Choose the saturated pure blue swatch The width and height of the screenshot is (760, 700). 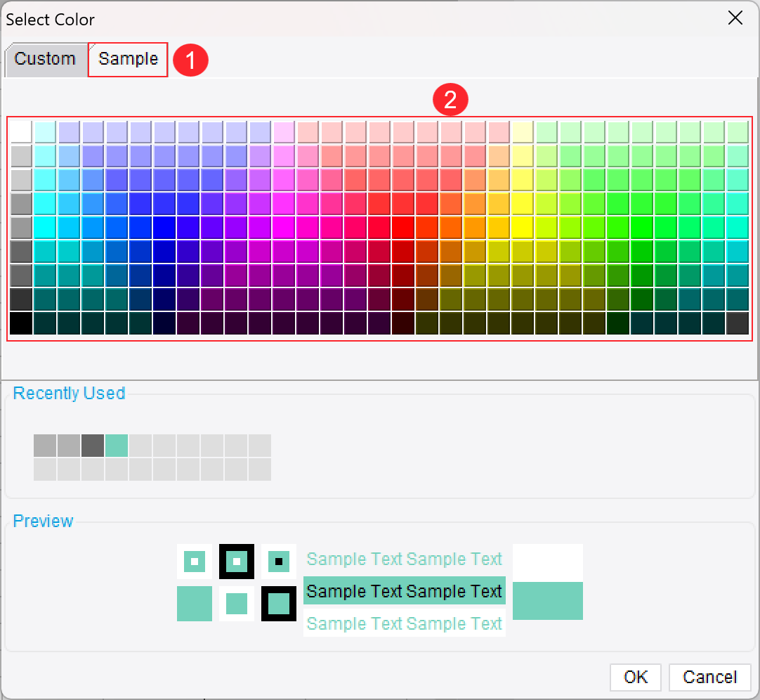[x=164, y=228]
